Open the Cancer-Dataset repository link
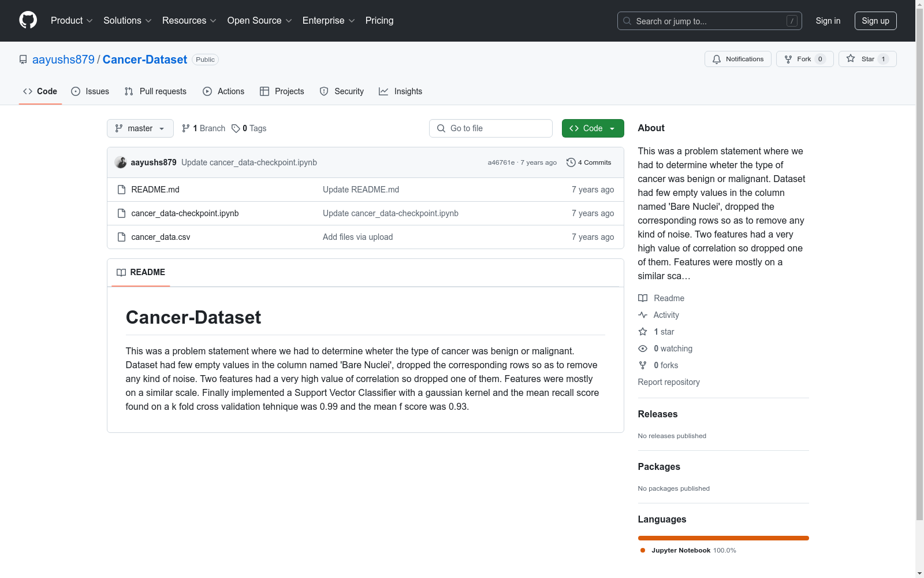This screenshot has height=578, width=924. coord(145,60)
